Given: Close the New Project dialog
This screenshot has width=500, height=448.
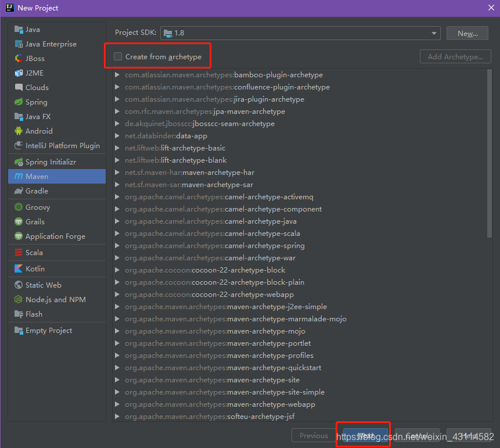Looking at the screenshot, I should (491, 8).
